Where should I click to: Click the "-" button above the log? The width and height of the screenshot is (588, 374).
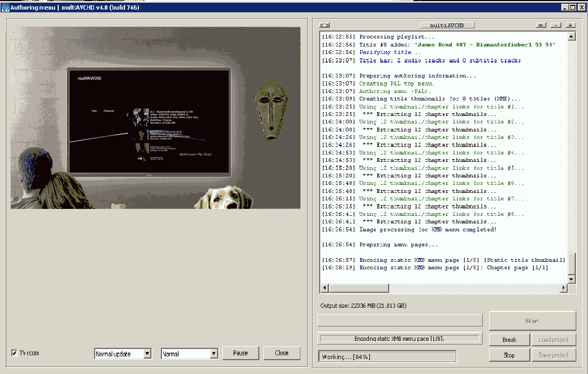pyautogui.click(x=556, y=25)
